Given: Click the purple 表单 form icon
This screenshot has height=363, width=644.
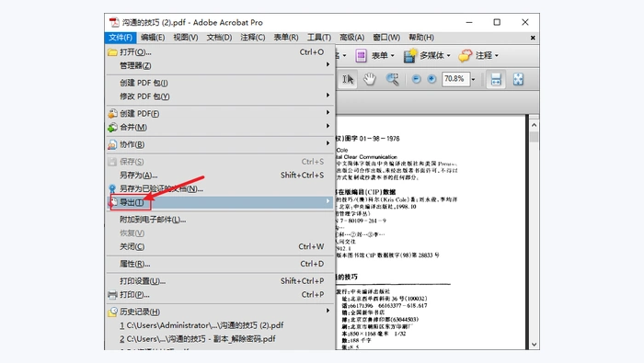Looking at the screenshot, I should [361, 55].
